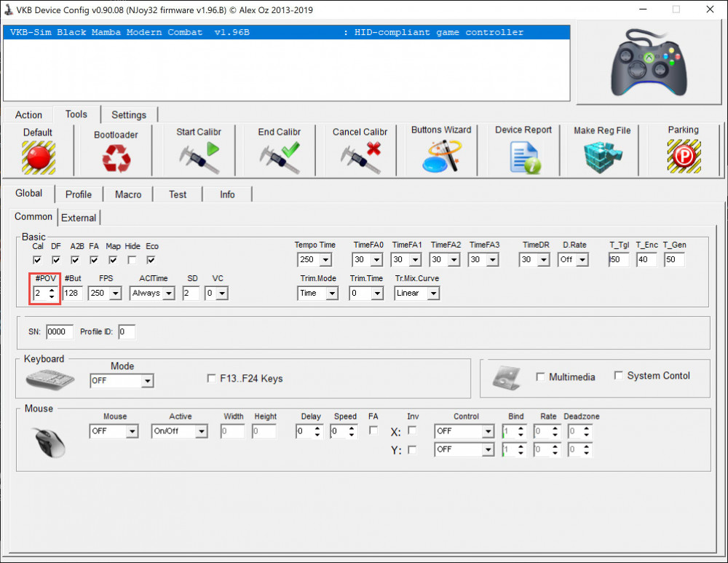Click the Parking icon
This screenshot has height=563, width=728.
[683, 157]
